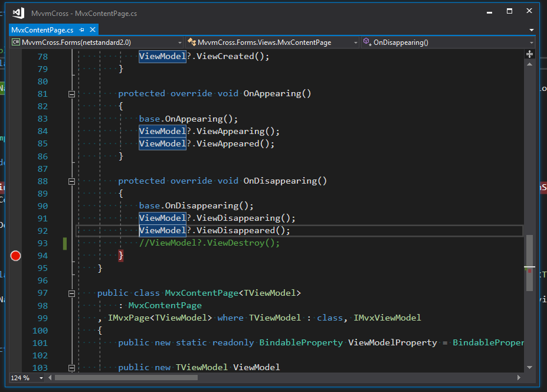Open the MvvmCross.Forms(netstandard2.0) project dropdown
The image size is (547, 392).
pos(97,43)
